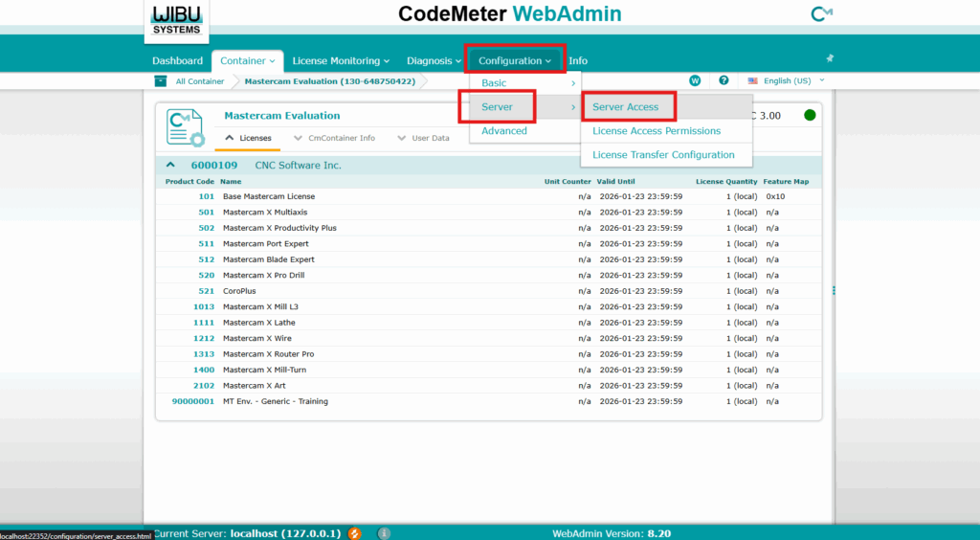Click the CodeMeter logo icon at top right

[x=820, y=13]
